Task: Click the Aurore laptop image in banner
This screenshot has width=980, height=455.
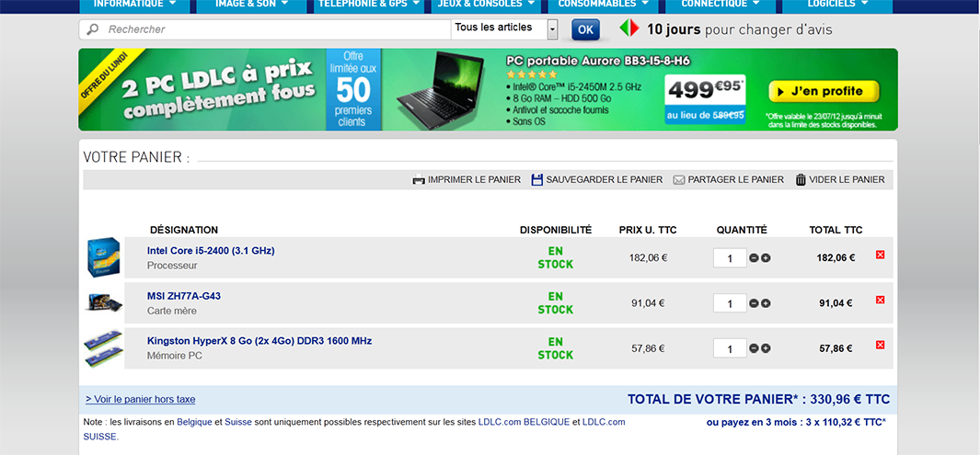Action: click(x=441, y=90)
